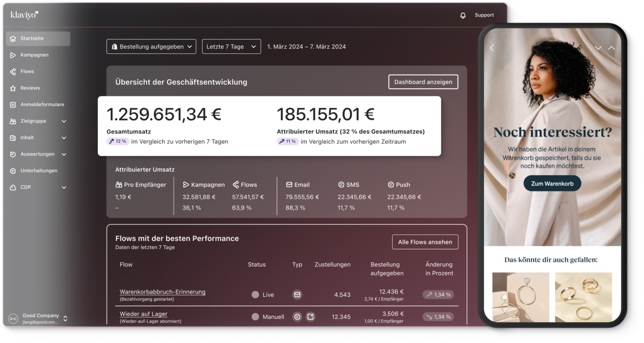Open the Wieder auf Lager flow link
Image resolution: width=644 pixels, height=343 pixels.
143,314
